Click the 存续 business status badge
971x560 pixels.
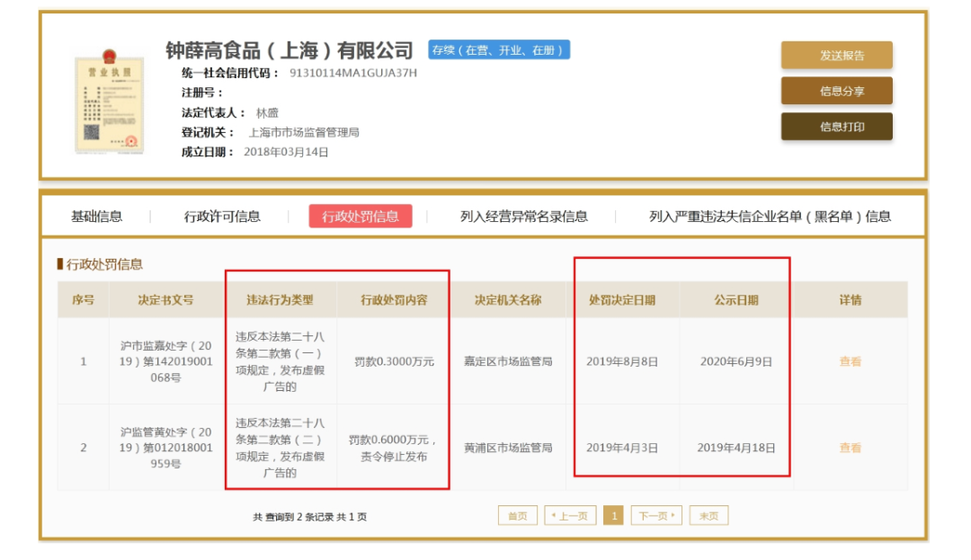[499, 50]
